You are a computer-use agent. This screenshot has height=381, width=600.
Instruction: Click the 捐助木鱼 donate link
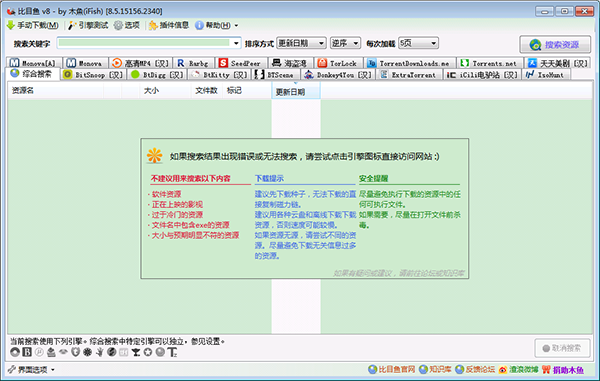[563, 370]
